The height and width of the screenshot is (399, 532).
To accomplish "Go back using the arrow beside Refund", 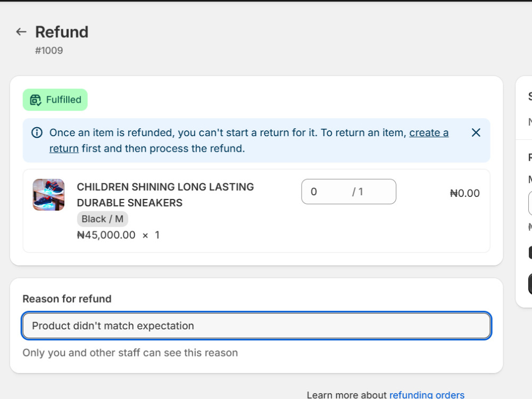I will (x=21, y=32).
